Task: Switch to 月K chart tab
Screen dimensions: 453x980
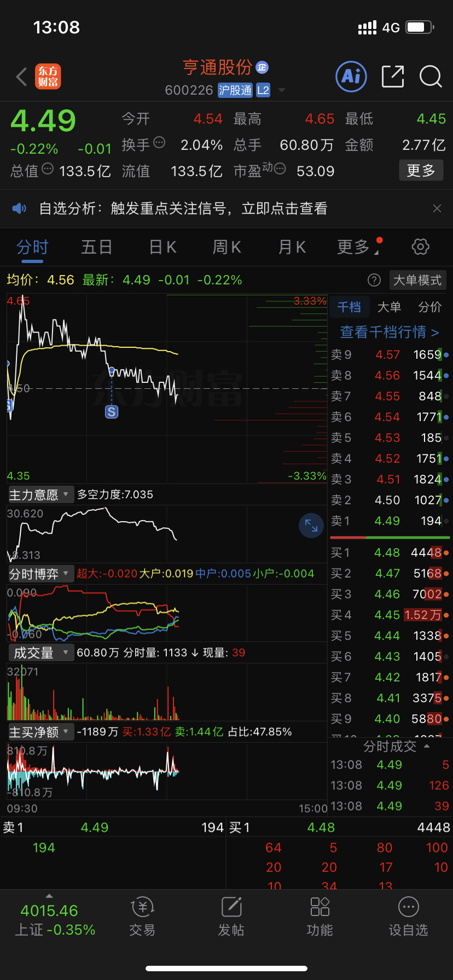Action: tap(292, 247)
